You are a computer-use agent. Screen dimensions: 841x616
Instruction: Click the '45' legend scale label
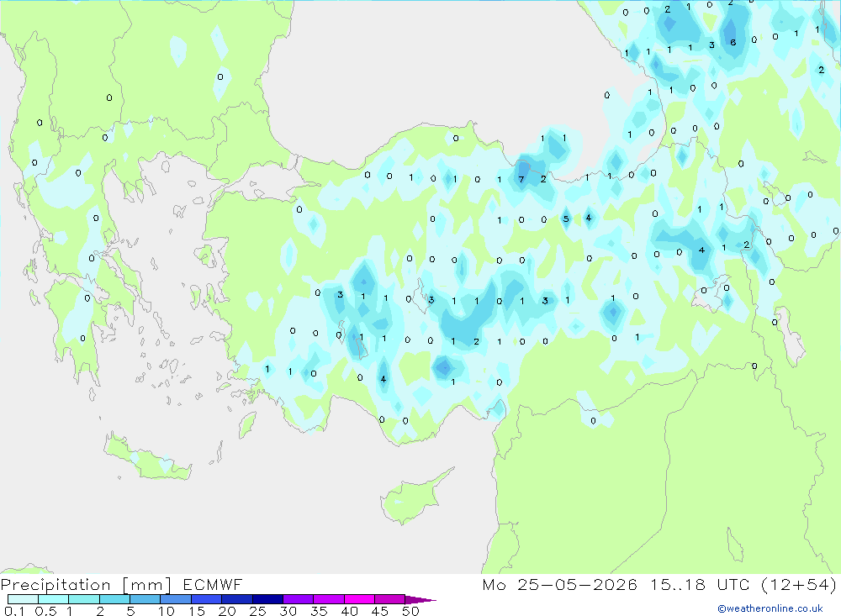click(380, 611)
